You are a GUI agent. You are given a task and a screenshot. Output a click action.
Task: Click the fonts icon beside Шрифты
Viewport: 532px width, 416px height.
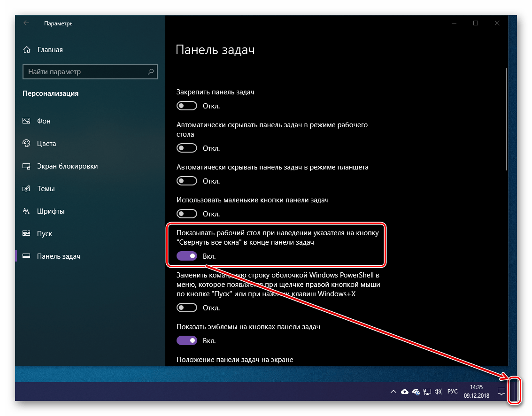click(x=26, y=211)
